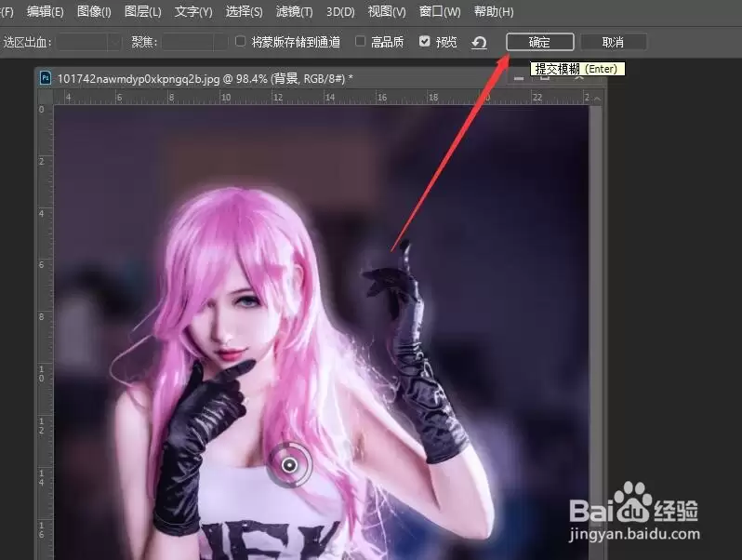Open the 视图(V) menu
This screenshot has width=742, height=560.
pos(387,11)
